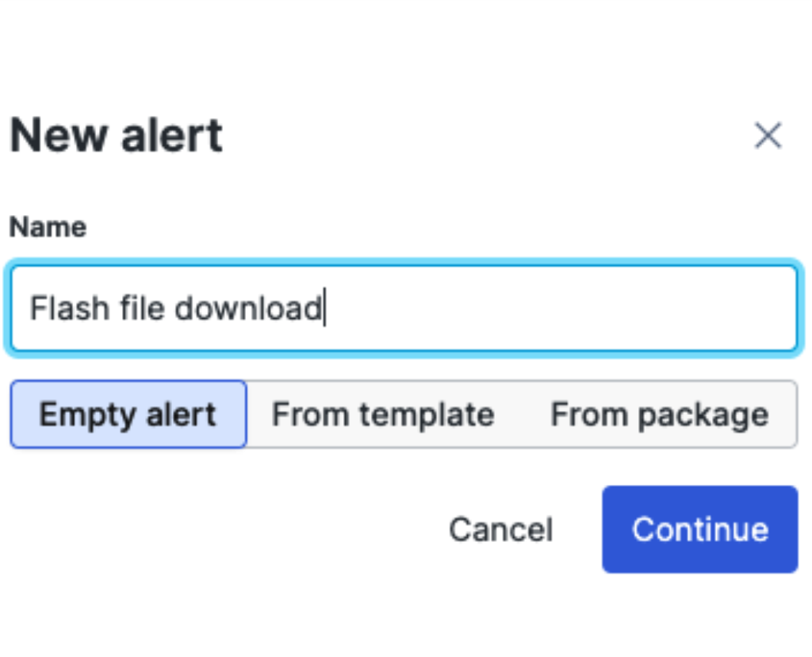This screenshot has height=657, width=812.
Task: Abort with the Cancel text button
Action: coord(501,529)
